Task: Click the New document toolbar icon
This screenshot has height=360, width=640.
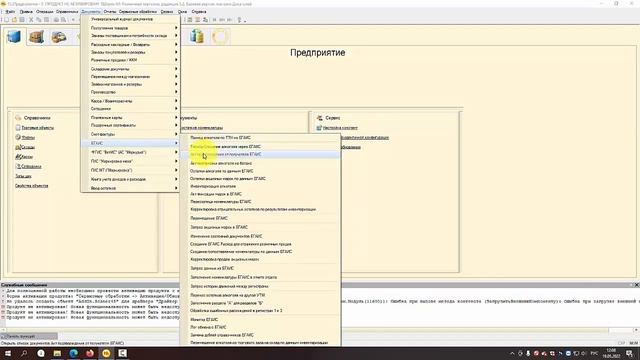Action: [x=7, y=20]
